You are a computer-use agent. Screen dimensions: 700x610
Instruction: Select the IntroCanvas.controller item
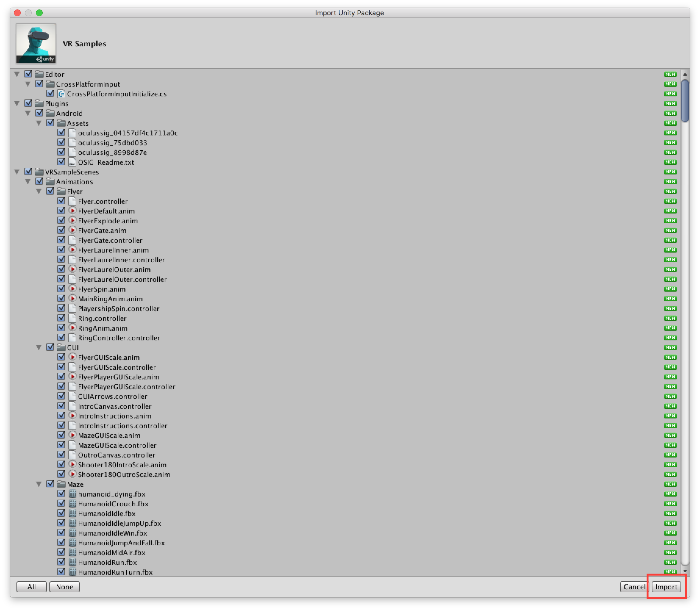pyautogui.click(x=115, y=407)
